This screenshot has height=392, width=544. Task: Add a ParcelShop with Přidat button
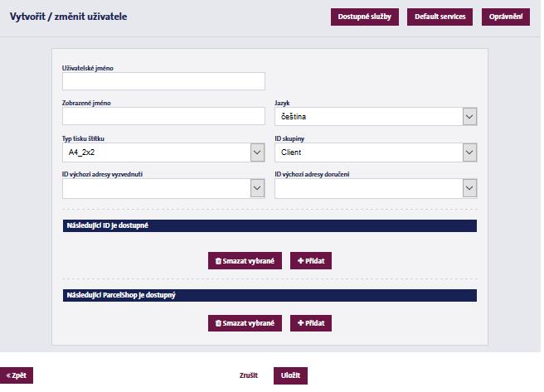point(311,323)
